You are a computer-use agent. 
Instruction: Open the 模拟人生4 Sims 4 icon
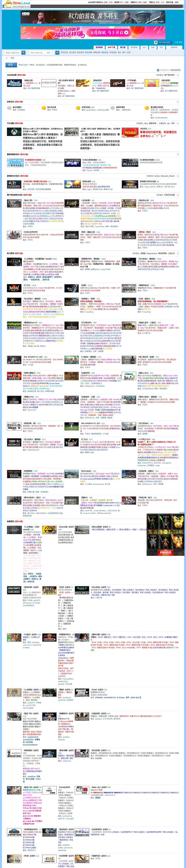(129, 376)
